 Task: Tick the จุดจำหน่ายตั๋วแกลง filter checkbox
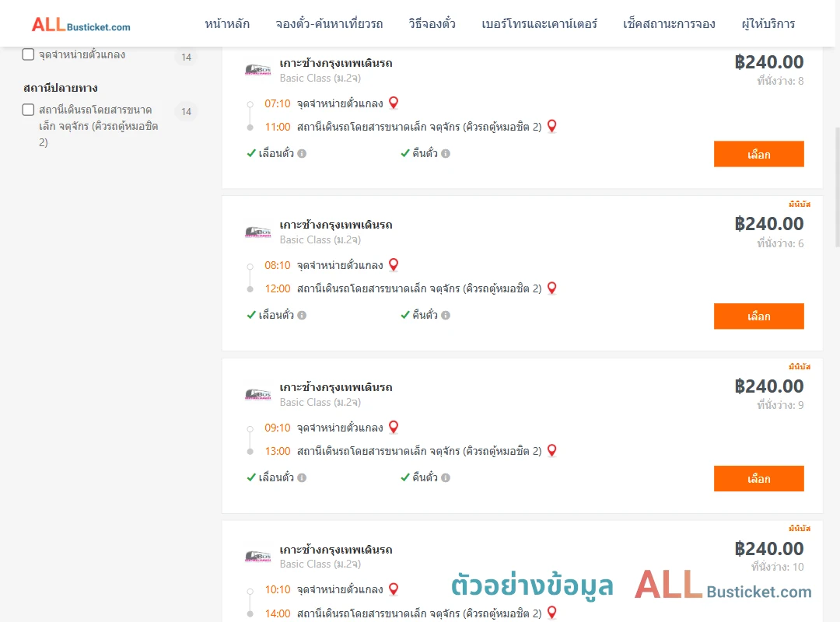pos(28,54)
